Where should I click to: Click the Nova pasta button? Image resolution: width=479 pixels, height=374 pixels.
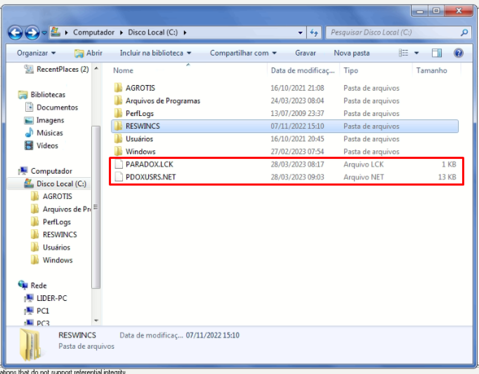click(352, 53)
